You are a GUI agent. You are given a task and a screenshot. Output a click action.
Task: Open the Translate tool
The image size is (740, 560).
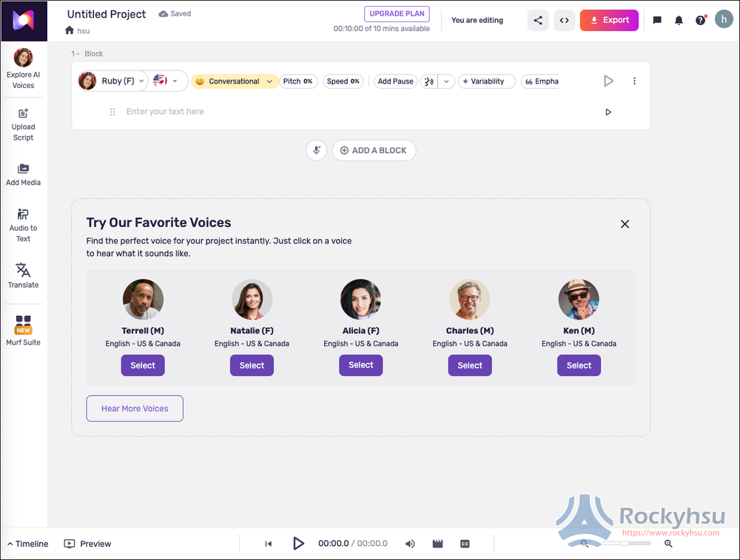pyautogui.click(x=23, y=275)
